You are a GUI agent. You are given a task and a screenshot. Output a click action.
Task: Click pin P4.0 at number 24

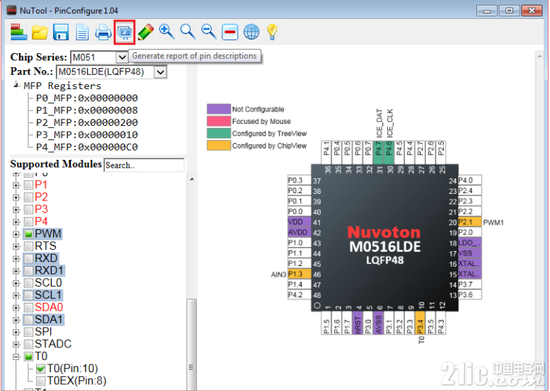tap(470, 180)
